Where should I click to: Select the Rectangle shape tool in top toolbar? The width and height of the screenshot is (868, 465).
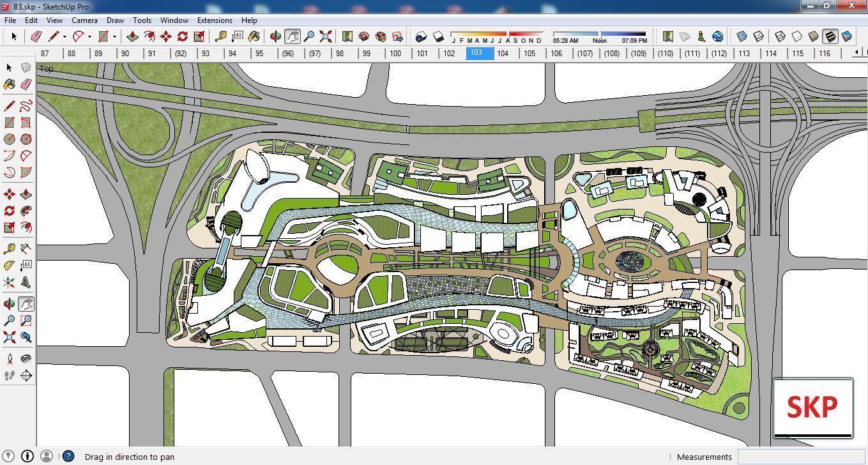coord(103,36)
